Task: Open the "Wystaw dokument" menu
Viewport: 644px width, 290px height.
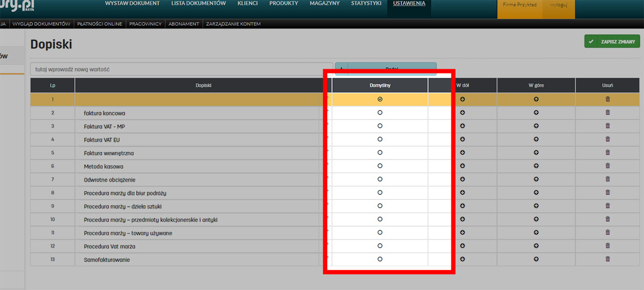Action: tap(132, 4)
